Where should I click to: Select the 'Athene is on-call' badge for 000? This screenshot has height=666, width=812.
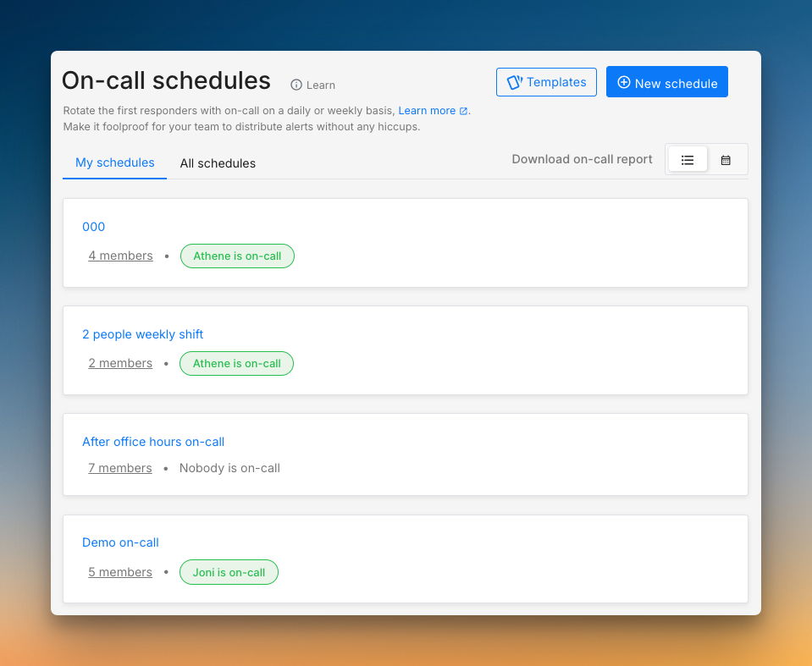(237, 256)
